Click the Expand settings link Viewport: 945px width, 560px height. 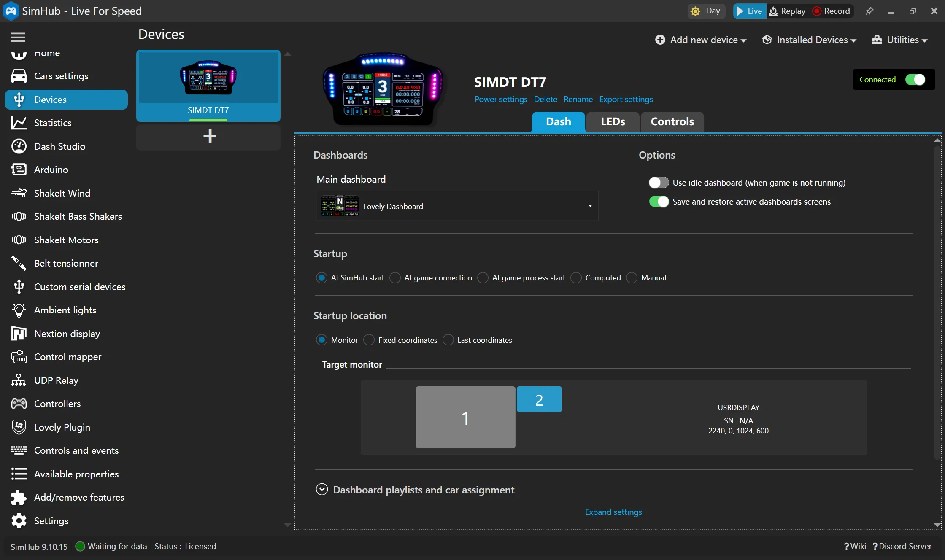[x=613, y=512]
